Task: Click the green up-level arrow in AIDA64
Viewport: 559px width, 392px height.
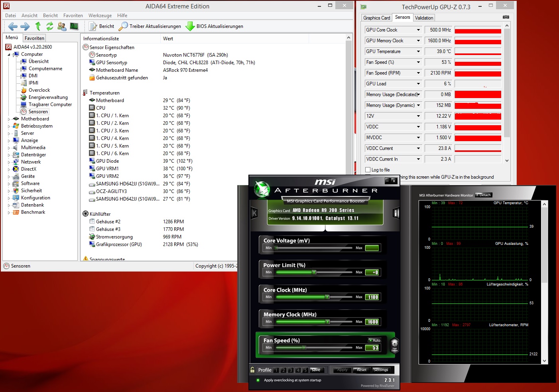Action: click(x=38, y=26)
